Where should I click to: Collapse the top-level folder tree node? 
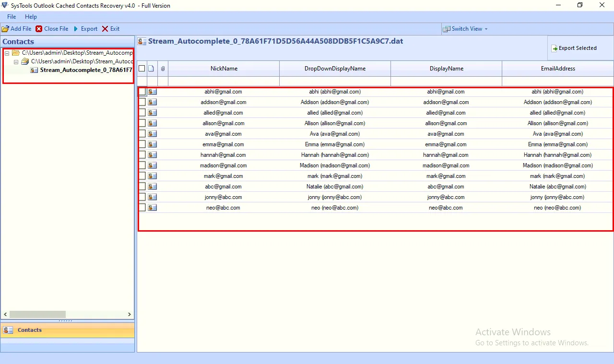click(x=7, y=53)
